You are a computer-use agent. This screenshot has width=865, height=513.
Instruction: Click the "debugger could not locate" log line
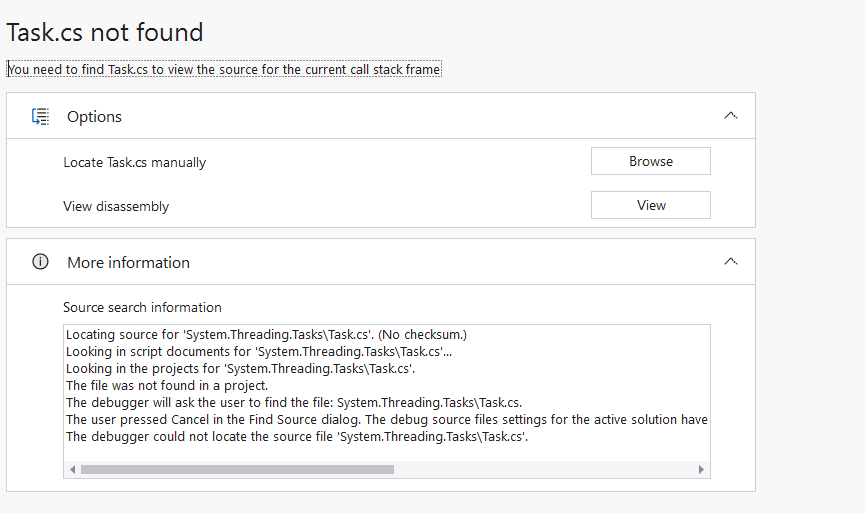(x=296, y=437)
